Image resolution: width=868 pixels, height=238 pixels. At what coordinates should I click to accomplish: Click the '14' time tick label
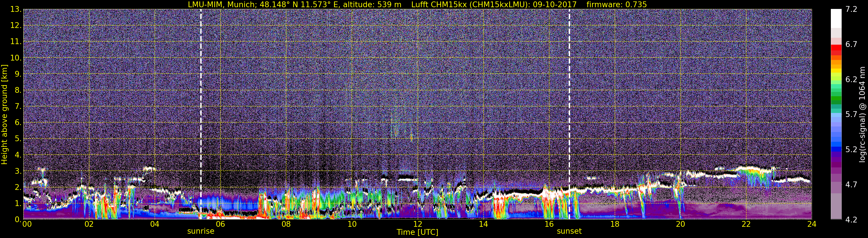pos(483,224)
